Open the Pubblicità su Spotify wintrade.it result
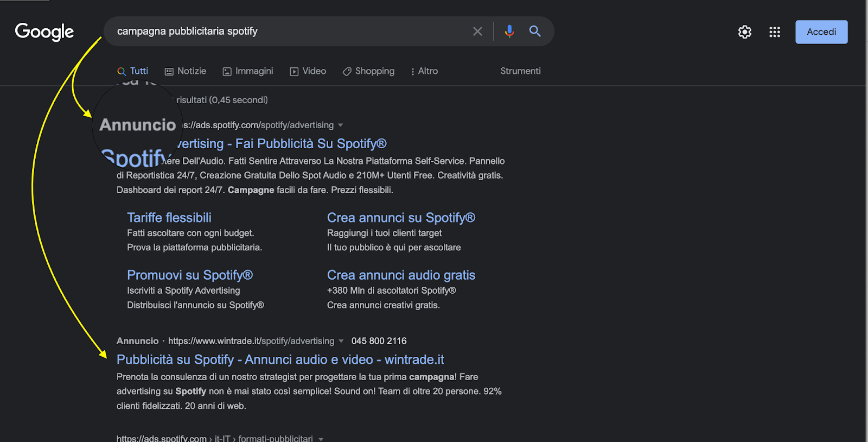868x442 pixels. [280, 360]
